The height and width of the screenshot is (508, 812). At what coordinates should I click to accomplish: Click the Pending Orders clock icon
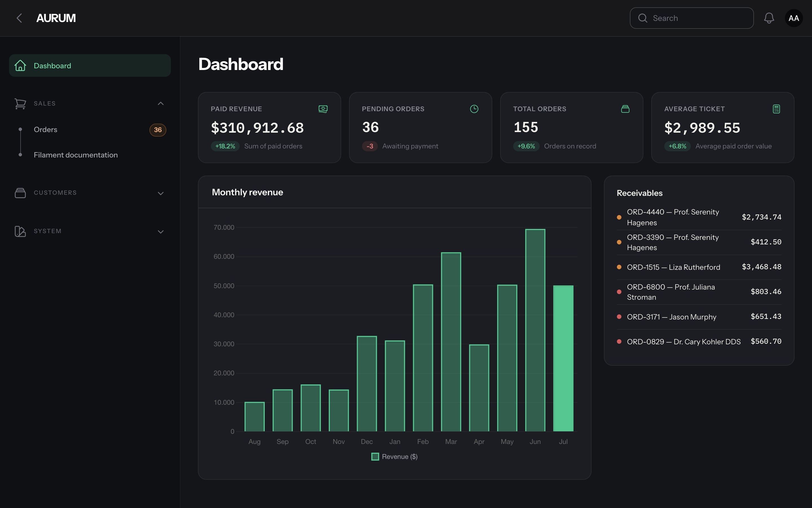tap(474, 109)
